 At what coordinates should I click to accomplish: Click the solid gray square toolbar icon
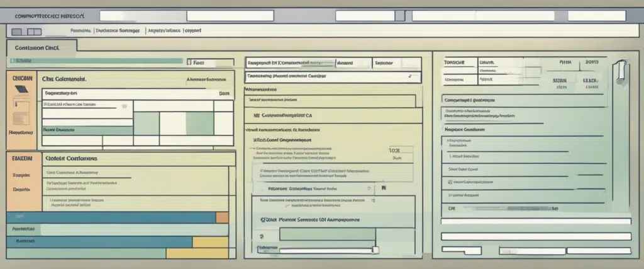coord(16,31)
